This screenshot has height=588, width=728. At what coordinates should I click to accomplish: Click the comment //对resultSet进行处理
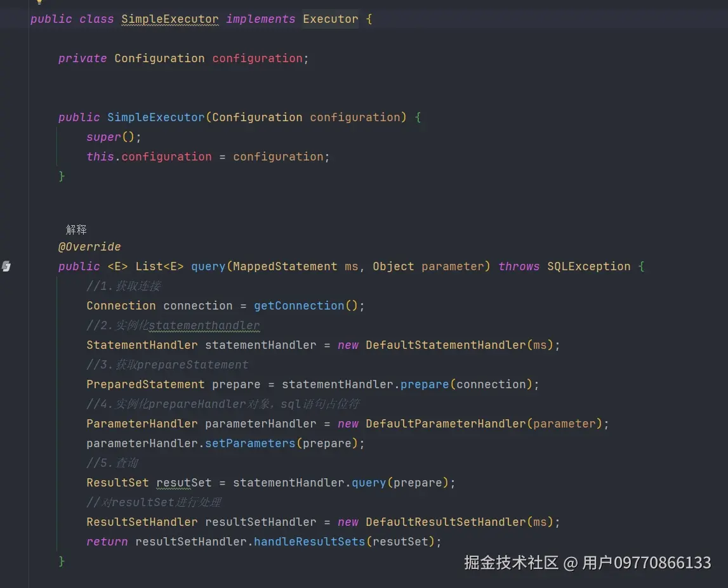coord(154,502)
